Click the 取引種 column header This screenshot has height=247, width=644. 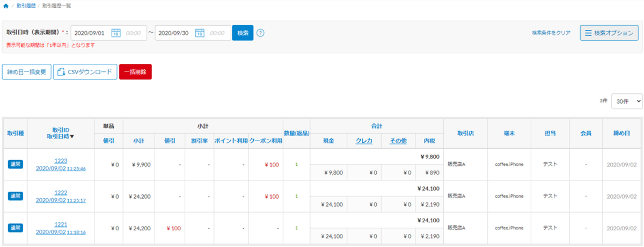point(15,133)
